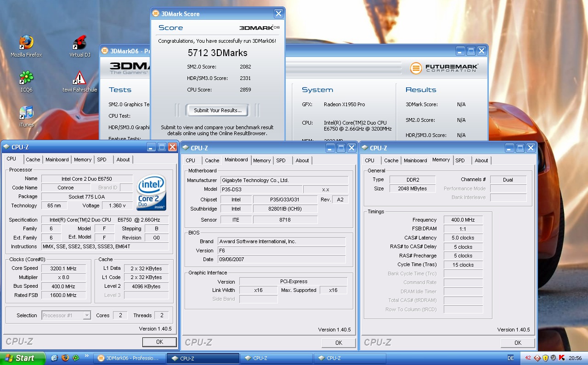Click the title icon of the CPU-Z Mainboard window
The width and height of the screenshot is (588, 365).
point(185,148)
